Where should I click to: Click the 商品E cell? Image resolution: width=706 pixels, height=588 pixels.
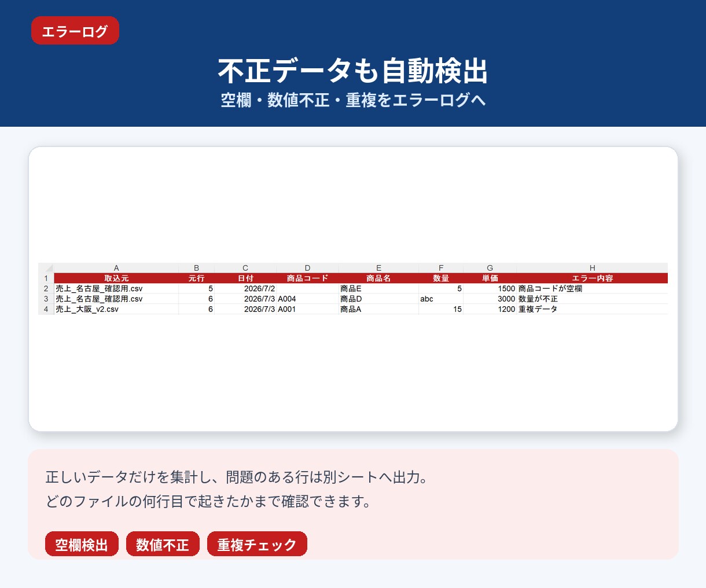click(x=378, y=288)
